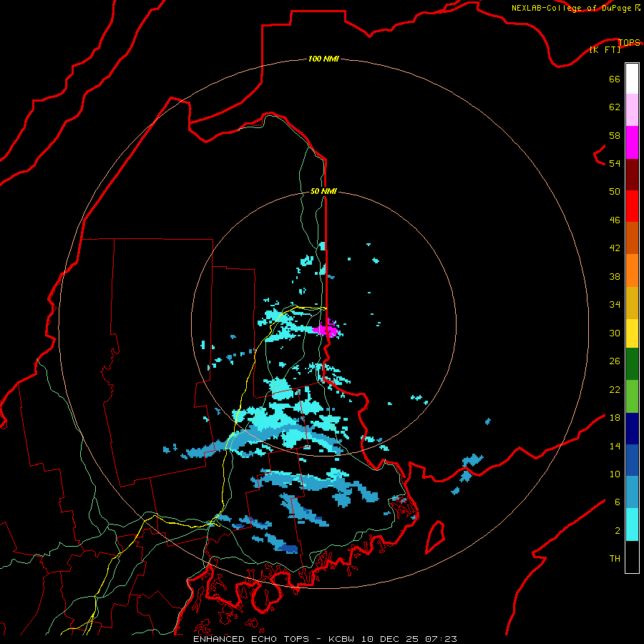Click the '46' legend value

615,220
